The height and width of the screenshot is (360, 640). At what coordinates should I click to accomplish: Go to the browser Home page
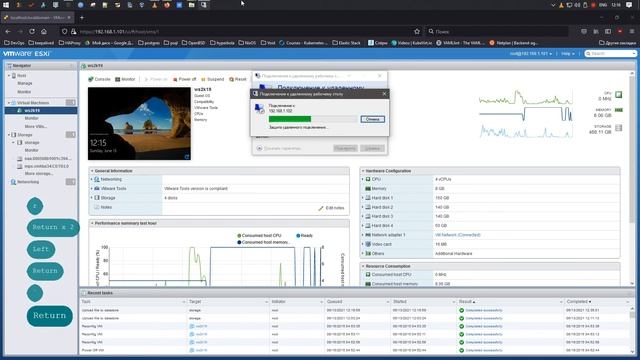click(44, 31)
